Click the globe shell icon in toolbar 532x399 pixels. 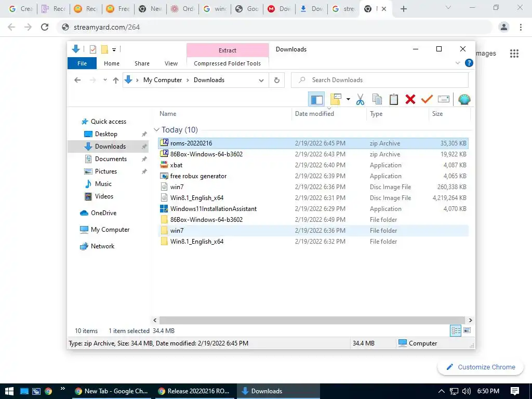click(464, 99)
